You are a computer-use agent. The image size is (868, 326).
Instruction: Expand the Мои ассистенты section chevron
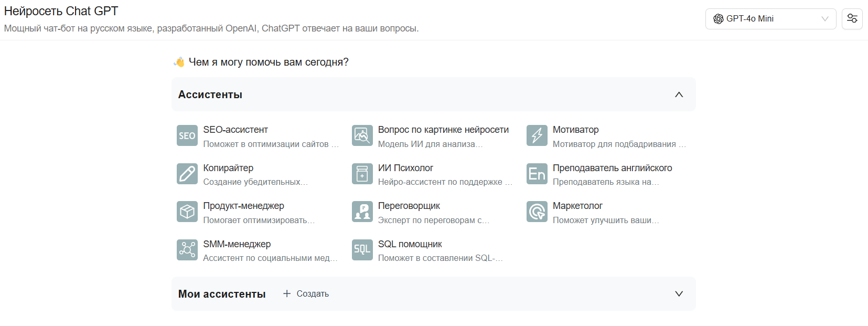(x=679, y=293)
